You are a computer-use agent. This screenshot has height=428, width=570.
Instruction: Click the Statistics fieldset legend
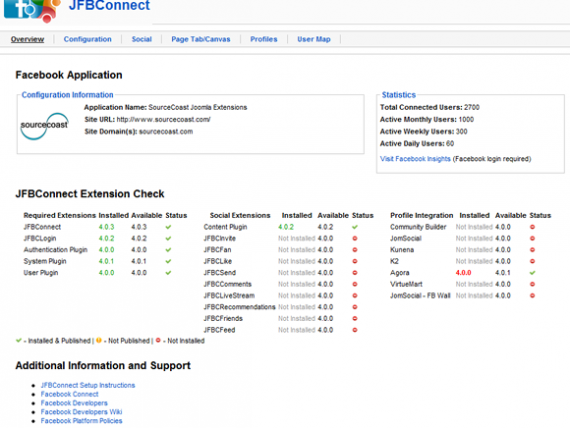click(399, 95)
